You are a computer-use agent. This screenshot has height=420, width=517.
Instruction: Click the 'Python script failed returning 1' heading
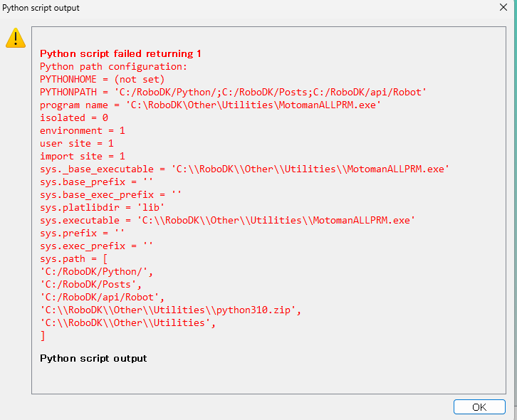[120, 53]
